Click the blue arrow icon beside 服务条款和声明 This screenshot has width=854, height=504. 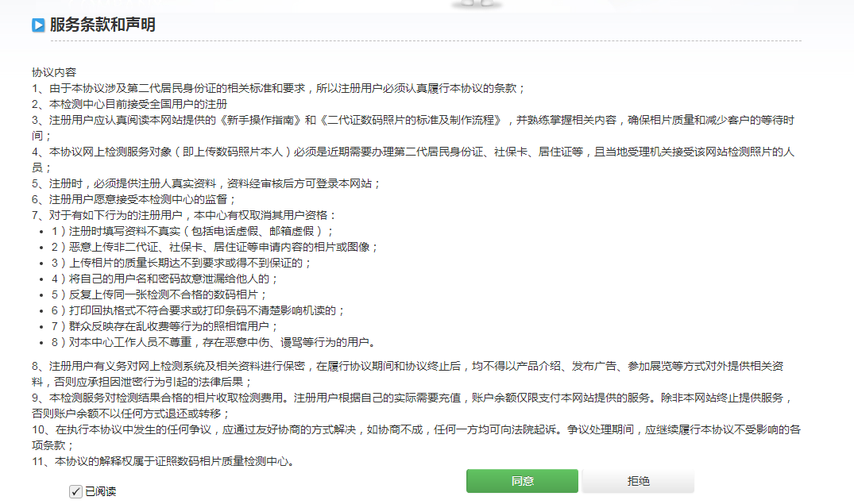(x=38, y=25)
